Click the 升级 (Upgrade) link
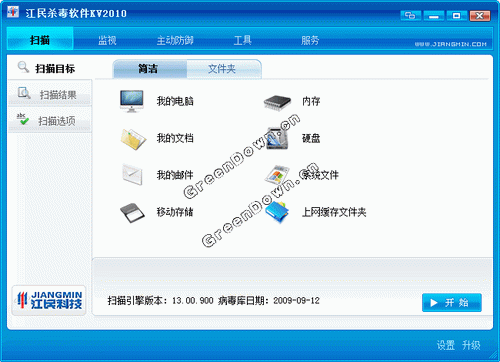500x362 pixels. coord(471,345)
